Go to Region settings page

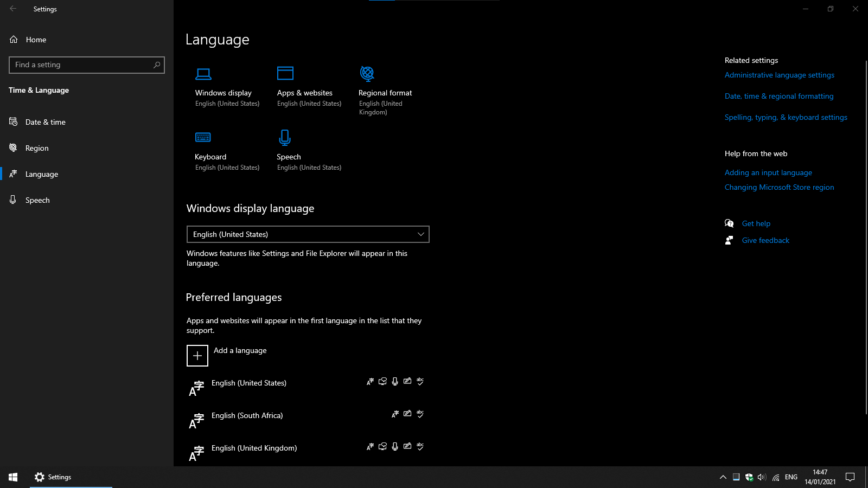point(87,148)
